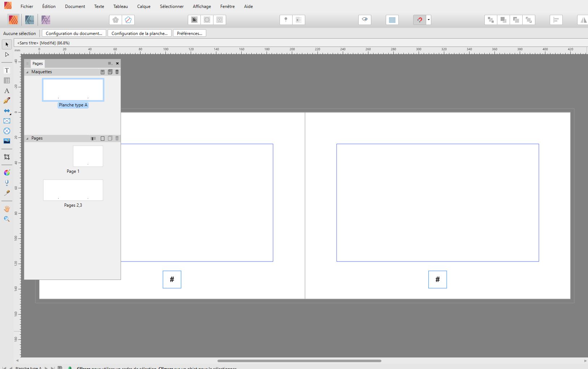Toggle the baseline grid lines button
Viewport: 588px width, 369px height.
pyautogui.click(x=392, y=20)
